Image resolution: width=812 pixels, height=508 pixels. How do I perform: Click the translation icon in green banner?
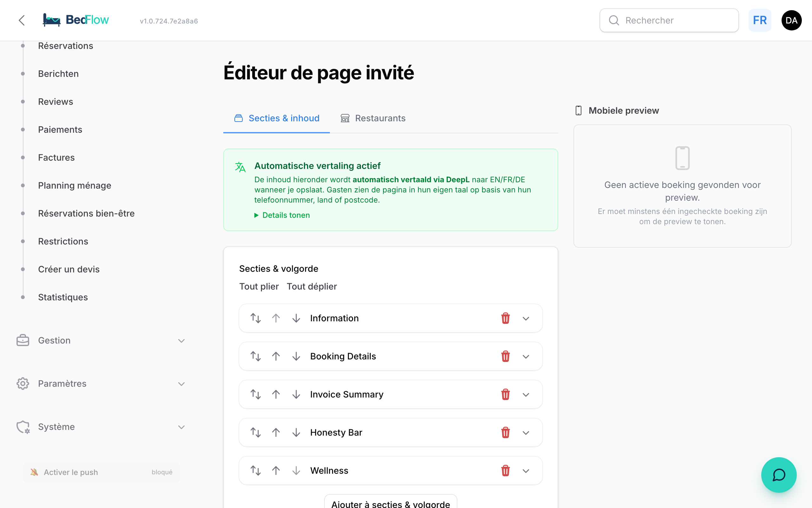[240, 167]
